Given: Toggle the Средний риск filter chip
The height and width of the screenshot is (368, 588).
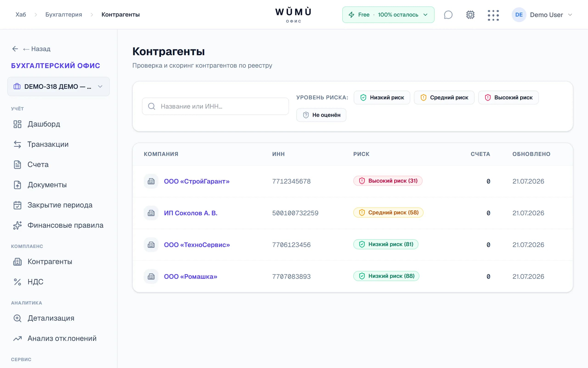Looking at the screenshot, I should pyautogui.click(x=444, y=97).
